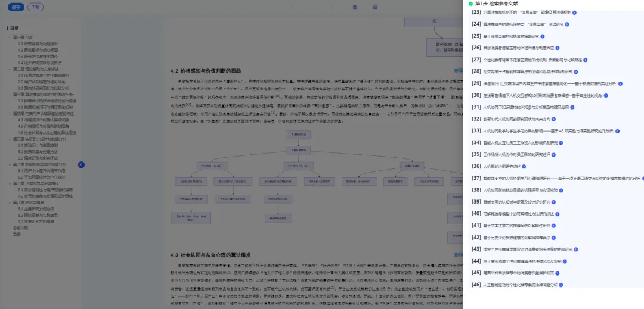644x309 pixels.
Task: Select section 3.2 in the outline tree
Action: point(45,107)
